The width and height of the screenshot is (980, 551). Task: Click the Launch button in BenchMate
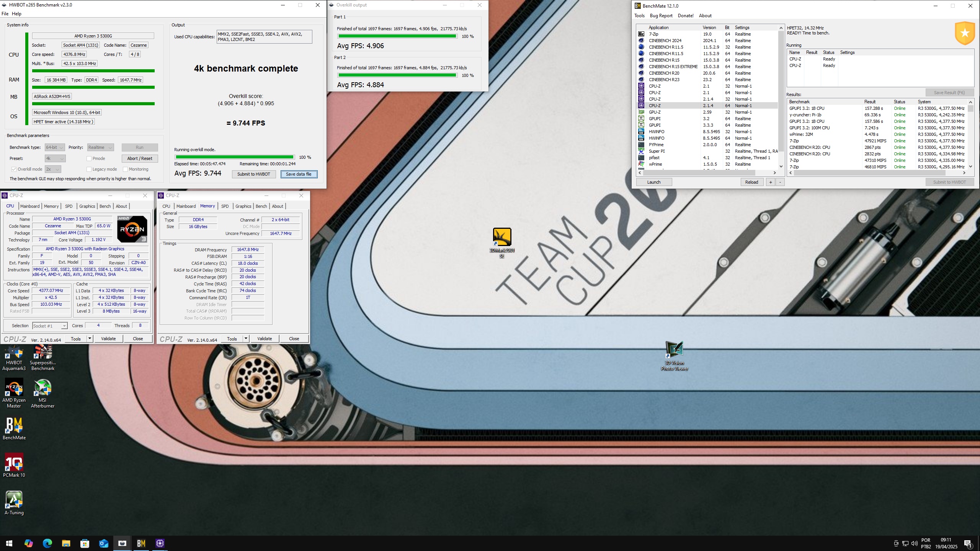[654, 182]
